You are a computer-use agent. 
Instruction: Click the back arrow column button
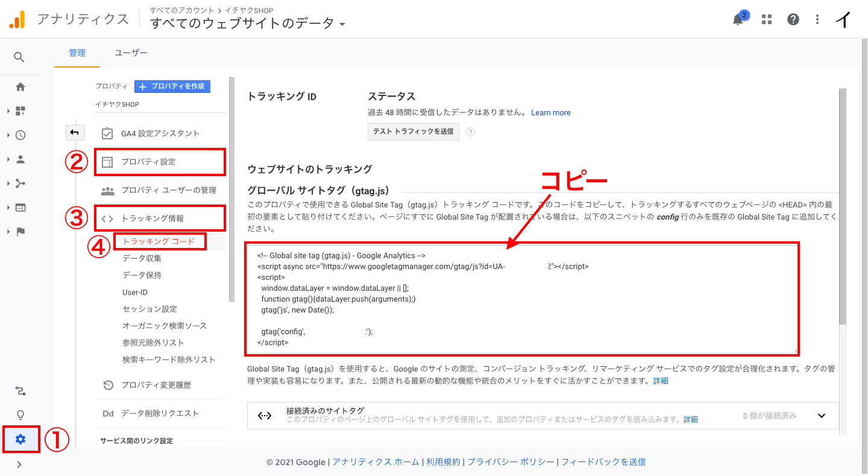tap(75, 133)
